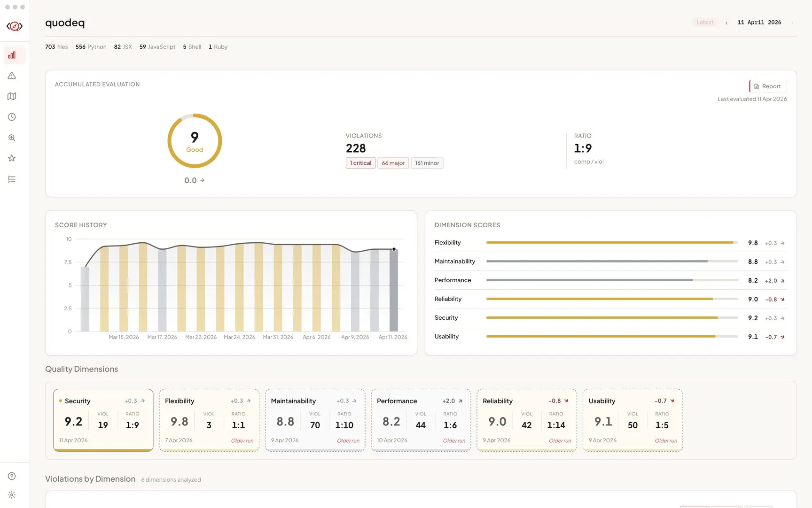Go to previous evaluation date chevron
This screenshot has width=812, height=508.
(726, 23)
